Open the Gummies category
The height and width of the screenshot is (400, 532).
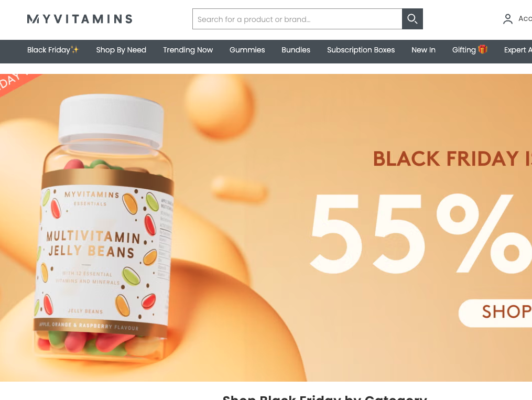click(x=247, y=50)
